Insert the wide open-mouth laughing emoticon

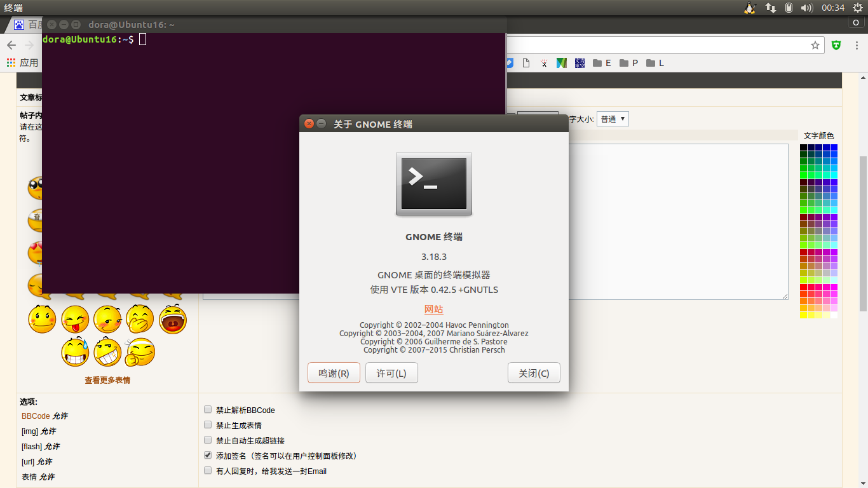173,319
